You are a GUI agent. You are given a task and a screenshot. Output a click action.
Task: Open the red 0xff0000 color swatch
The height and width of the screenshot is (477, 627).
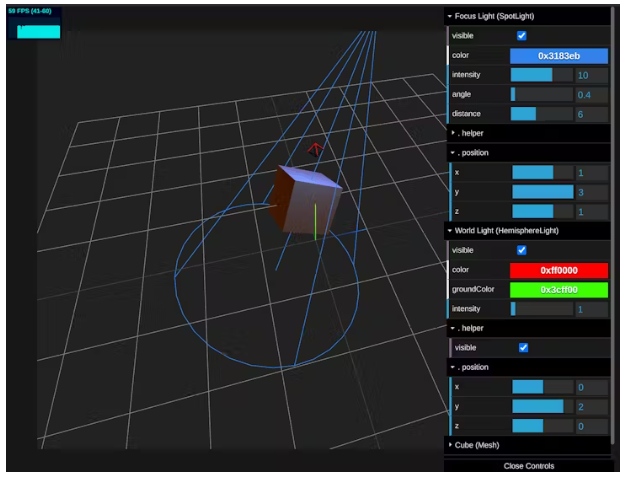(558, 270)
